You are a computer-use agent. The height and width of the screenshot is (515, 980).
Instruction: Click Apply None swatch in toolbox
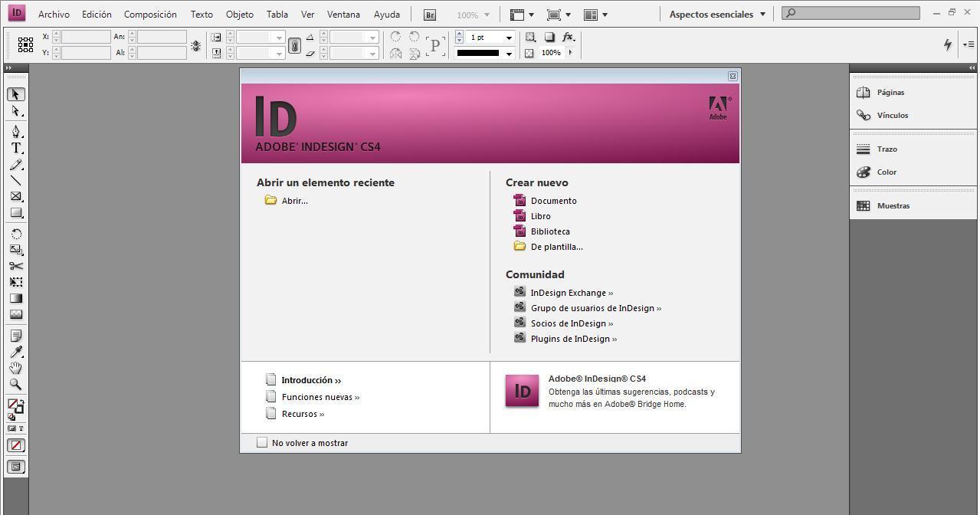pyautogui.click(x=15, y=445)
